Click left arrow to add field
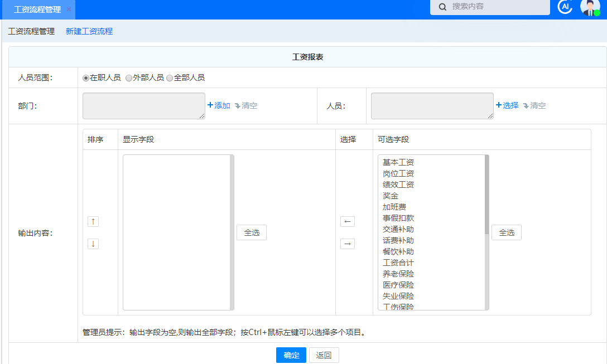The width and height of the screenshot is (607, 364). point(348,221)
